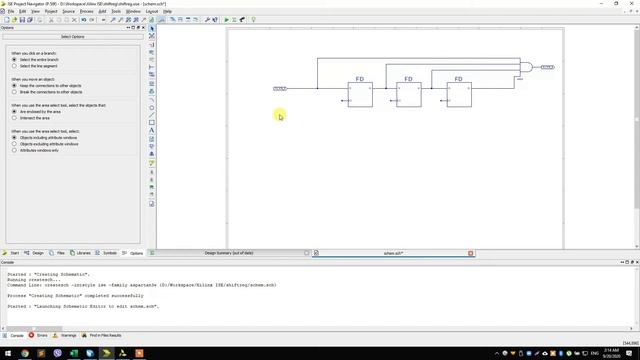
Task: Click the third FD flip-flop symbol
Action: [459, 94]
